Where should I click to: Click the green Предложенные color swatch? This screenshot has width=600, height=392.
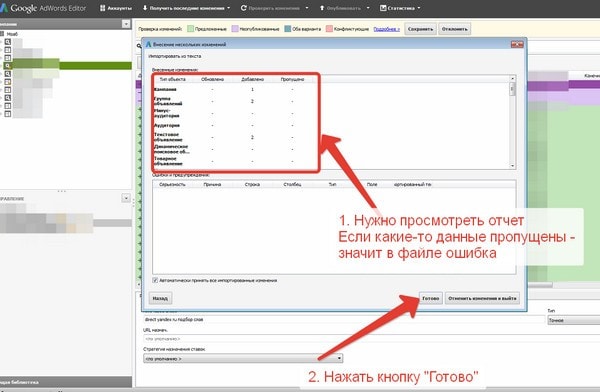pyautogui.click(x=191, y=29)
